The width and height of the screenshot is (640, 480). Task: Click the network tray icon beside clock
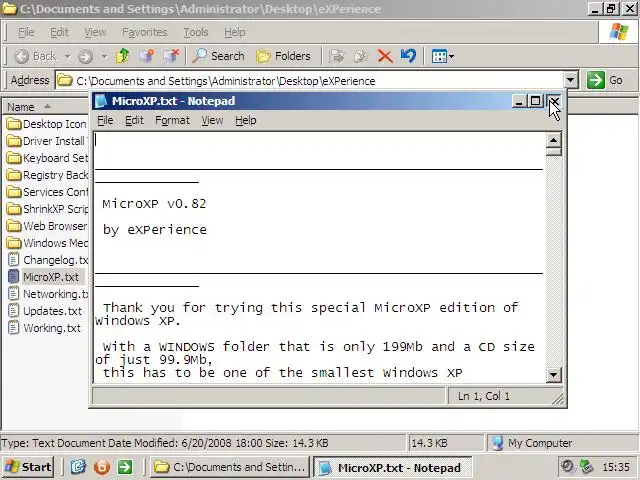586,466
